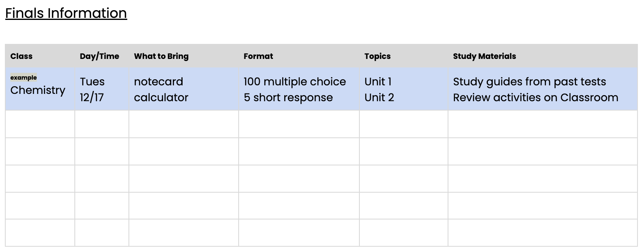Click the Format column header

tap(299, 56)
